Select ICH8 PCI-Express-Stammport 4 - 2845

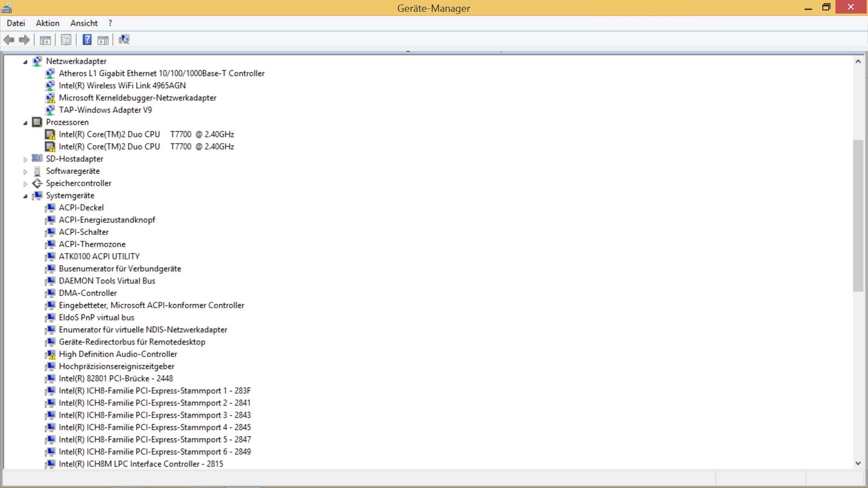155,427
